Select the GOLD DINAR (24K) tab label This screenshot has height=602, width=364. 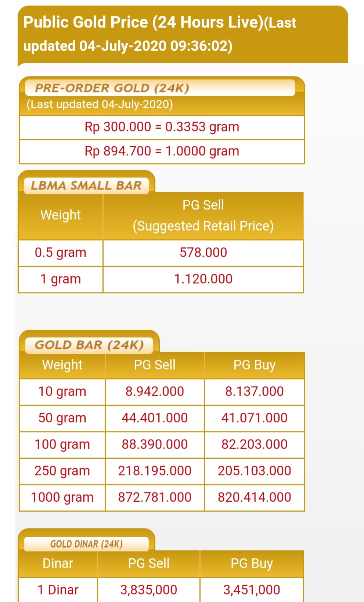[86, 544]
